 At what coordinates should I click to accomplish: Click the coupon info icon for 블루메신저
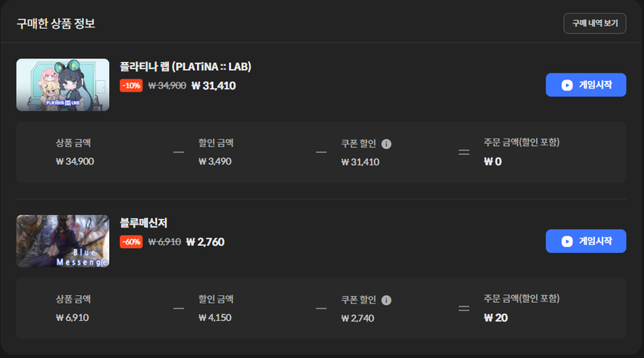click(386, 300)
